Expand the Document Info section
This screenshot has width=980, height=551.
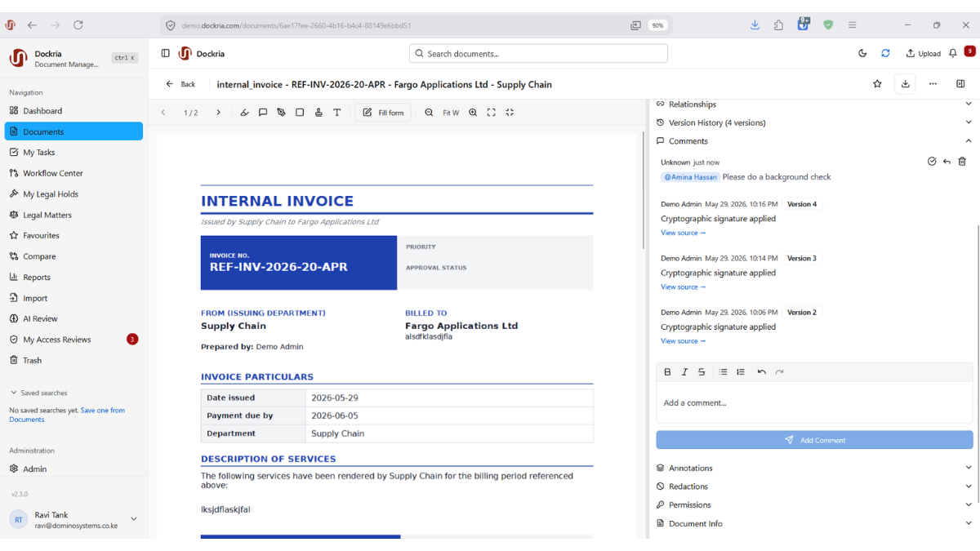(x=814, y=523)
